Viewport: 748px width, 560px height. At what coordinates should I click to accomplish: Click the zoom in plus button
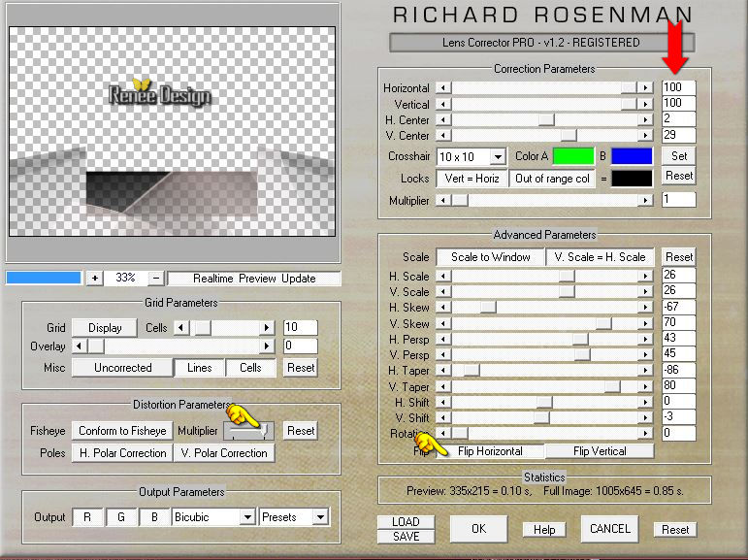(x=95, y=278)
